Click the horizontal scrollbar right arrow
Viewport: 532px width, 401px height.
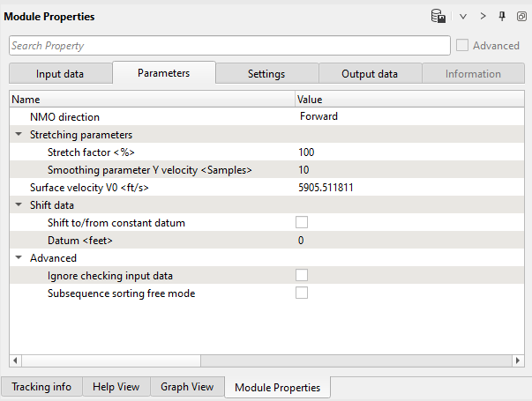coord(517,360)
